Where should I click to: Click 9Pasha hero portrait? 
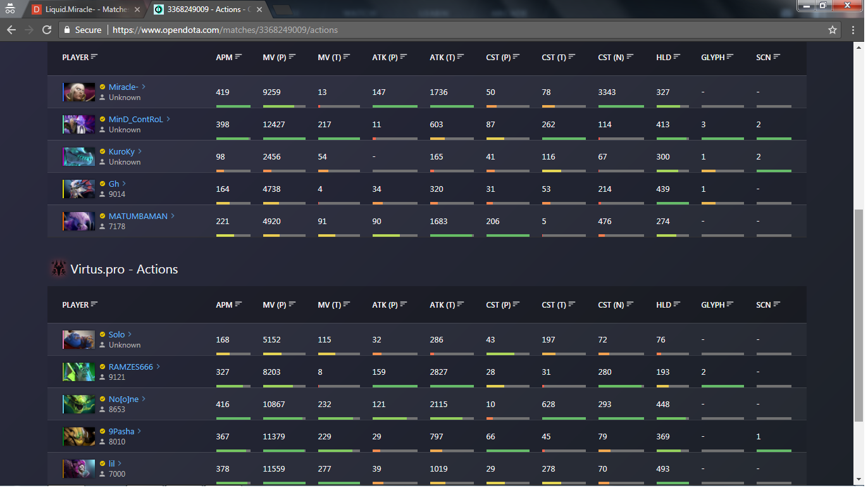click(78, 436)
